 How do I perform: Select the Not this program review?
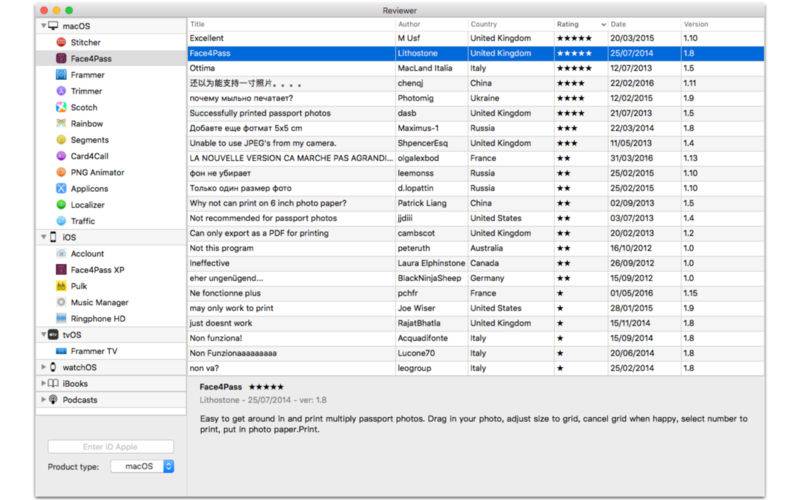pyautogui.click(x=476, y=248)
